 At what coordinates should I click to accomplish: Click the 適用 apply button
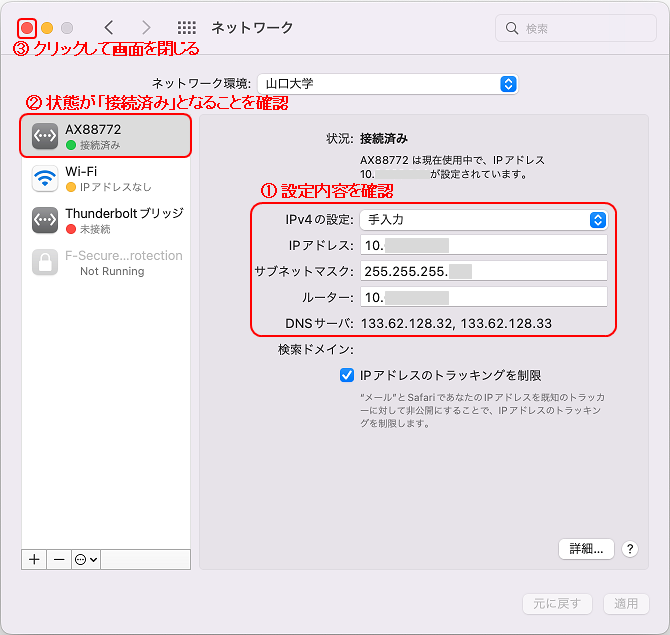coord(626,604)
